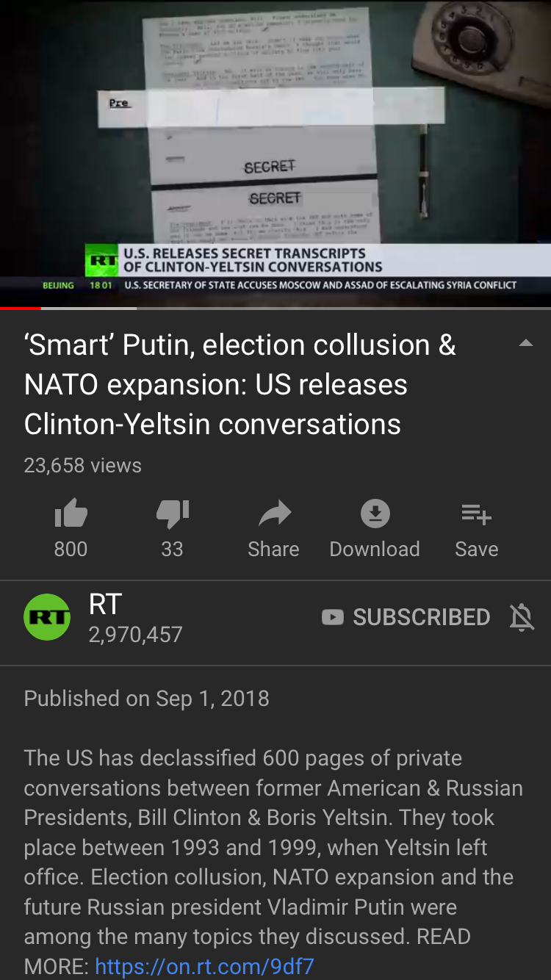Tap the video player frame
The width and height of the screenshot is (551, 980).
tap(275, 152)
